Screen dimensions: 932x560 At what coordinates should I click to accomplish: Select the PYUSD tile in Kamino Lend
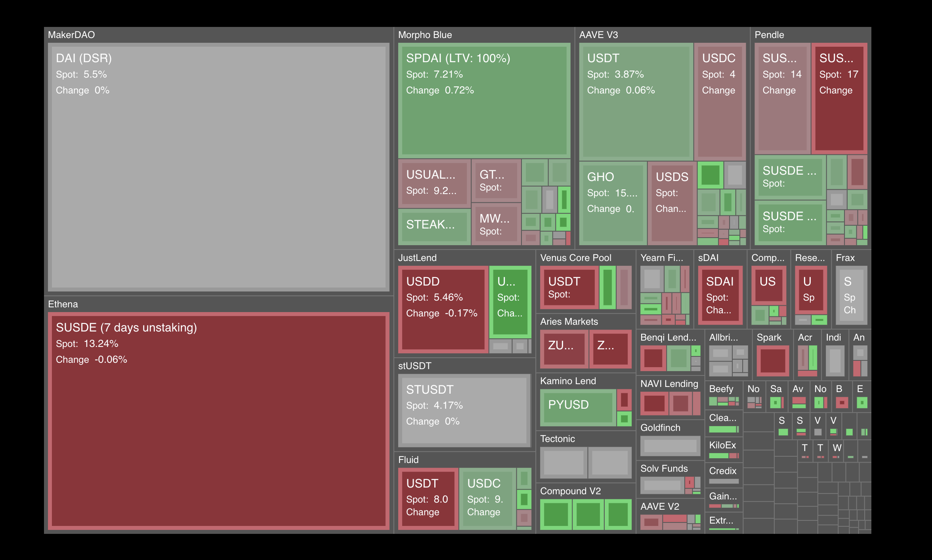click(x=578, y=407)
